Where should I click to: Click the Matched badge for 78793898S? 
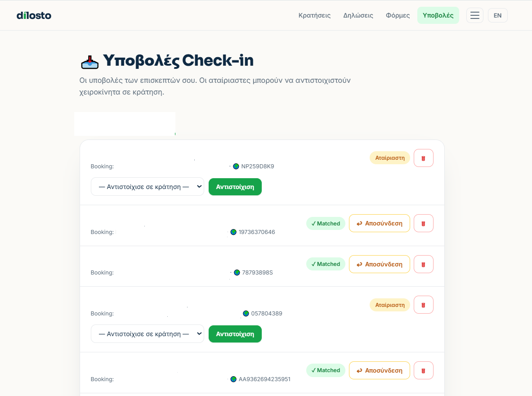click(x=326, y=264)
